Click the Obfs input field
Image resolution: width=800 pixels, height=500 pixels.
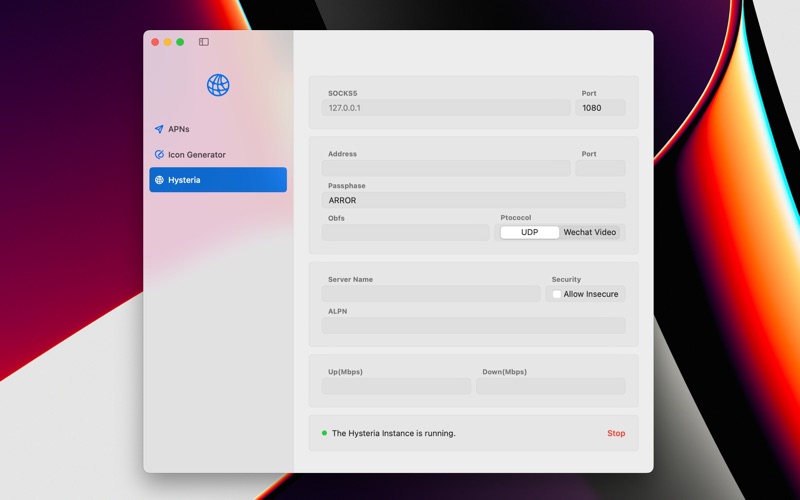click(x=406, y=232)
